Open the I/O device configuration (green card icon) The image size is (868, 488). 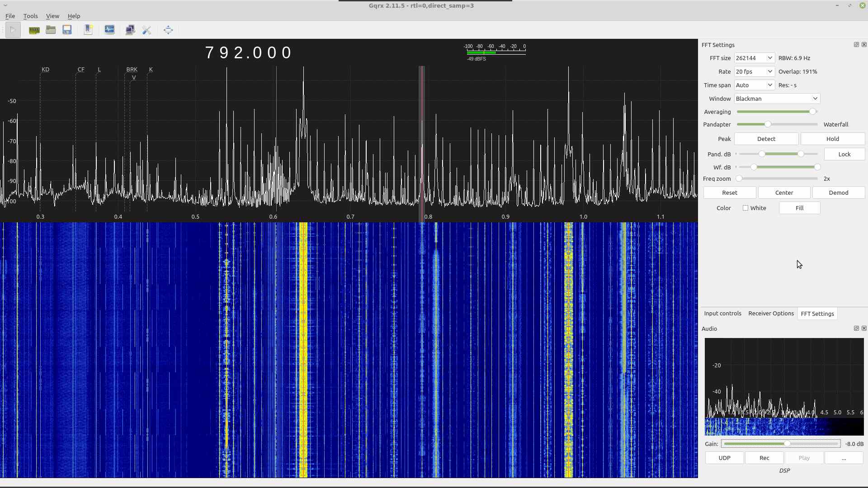[x=34, y=30]
